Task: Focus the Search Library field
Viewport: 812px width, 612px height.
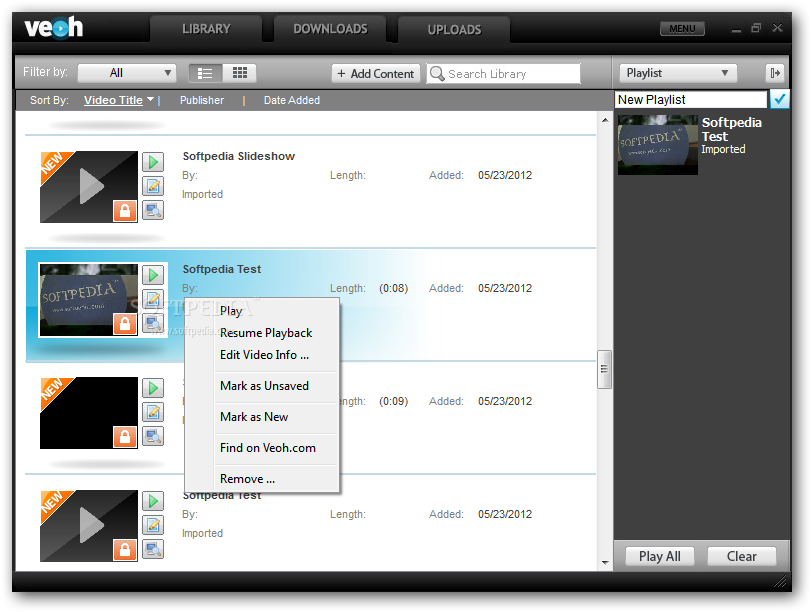Action: click(x=504, y=74)
